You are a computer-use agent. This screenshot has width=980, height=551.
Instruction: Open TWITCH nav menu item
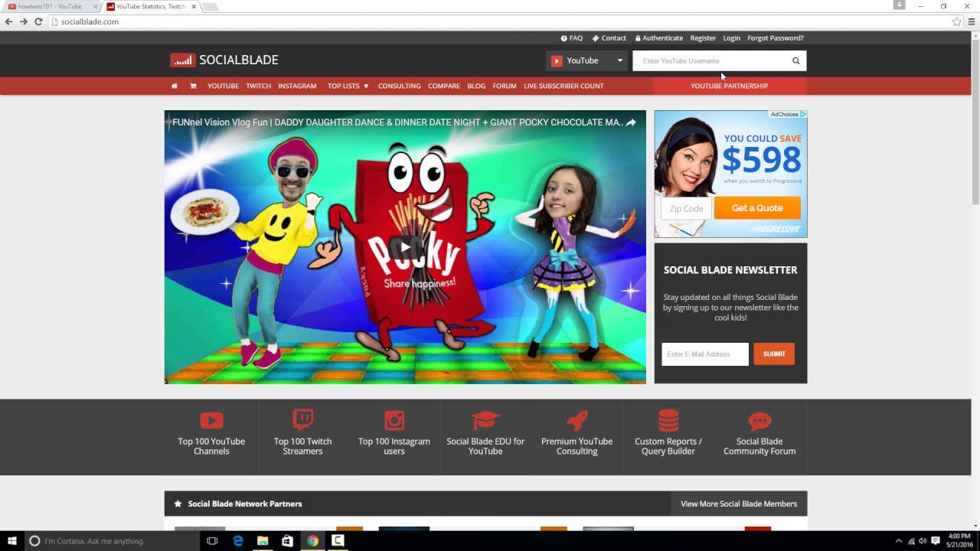tap(258, 86)
